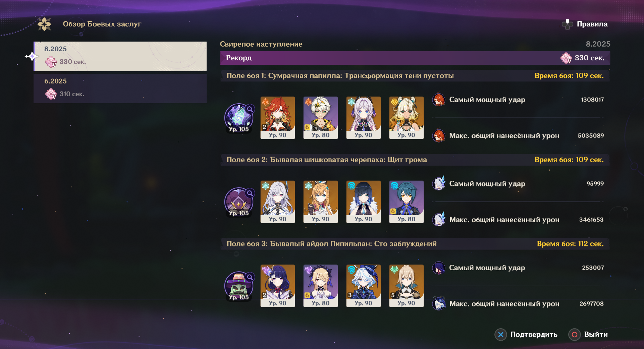Select the purple-haired Electro character in battle 3
644x349 pixels.
pyautogui.click(x=278, y=286)
